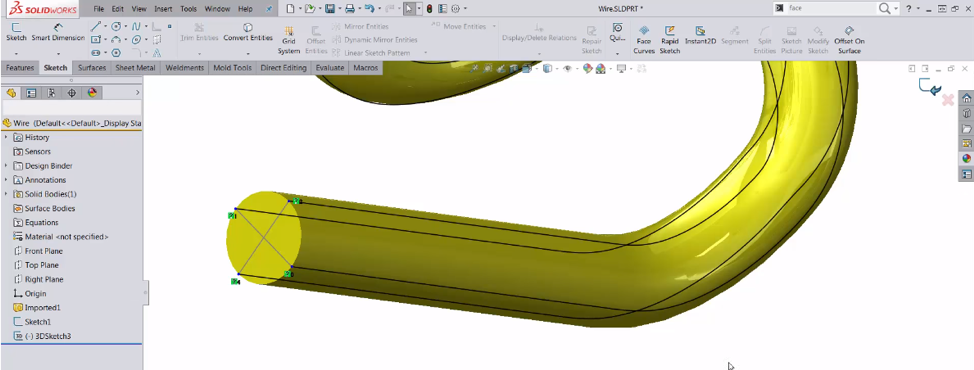Open the Face Curves tool

(x=644, y=40)
